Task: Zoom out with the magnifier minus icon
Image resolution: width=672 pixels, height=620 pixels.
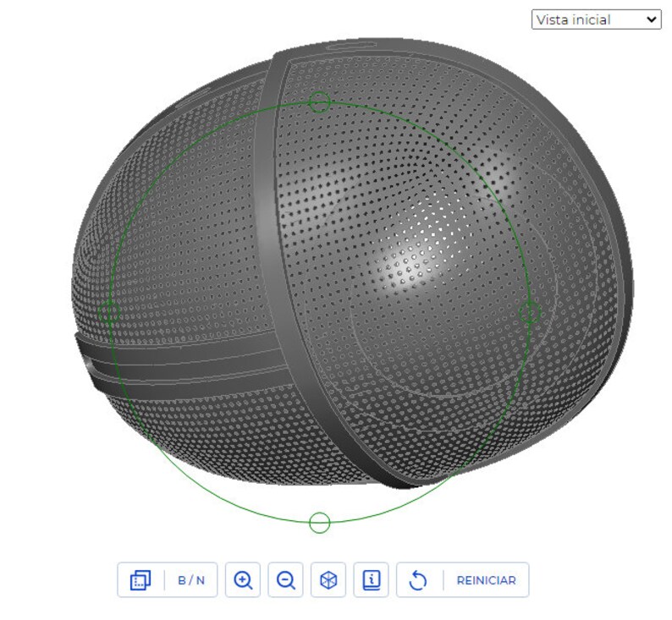Action: [285, 580]
